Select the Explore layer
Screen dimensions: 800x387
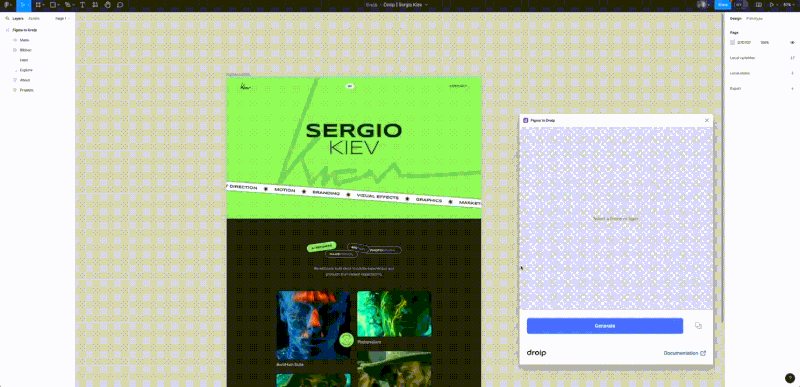coord(26,70)
